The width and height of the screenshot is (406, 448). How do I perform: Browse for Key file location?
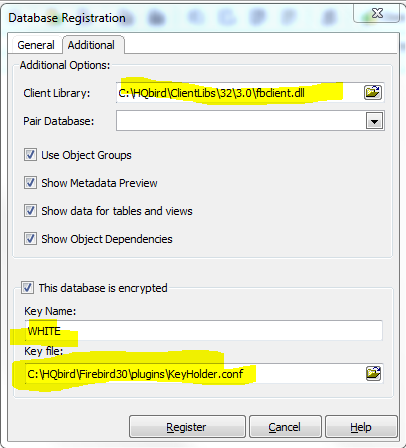tap(373, 373)
